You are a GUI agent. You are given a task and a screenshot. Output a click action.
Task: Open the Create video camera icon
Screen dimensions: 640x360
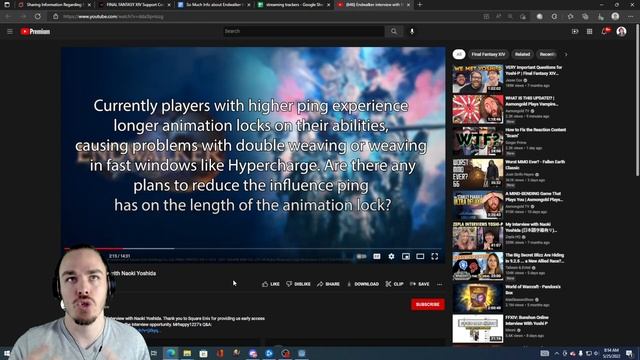pos(575,31)
